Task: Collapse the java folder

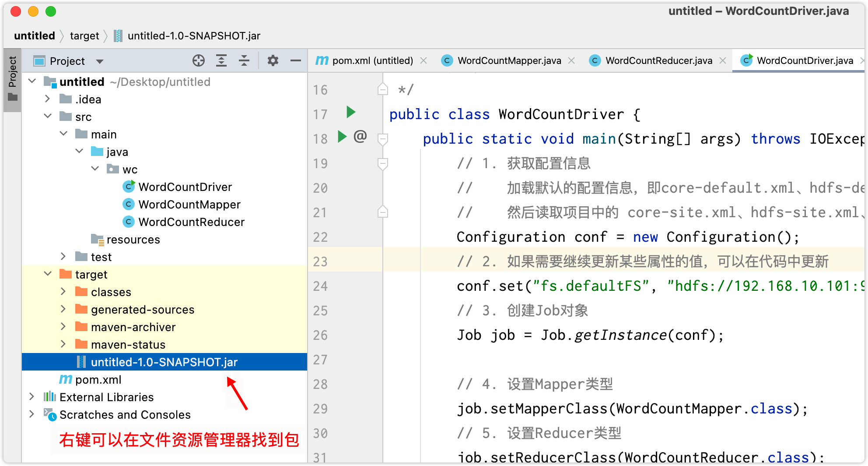Action: 79,151
